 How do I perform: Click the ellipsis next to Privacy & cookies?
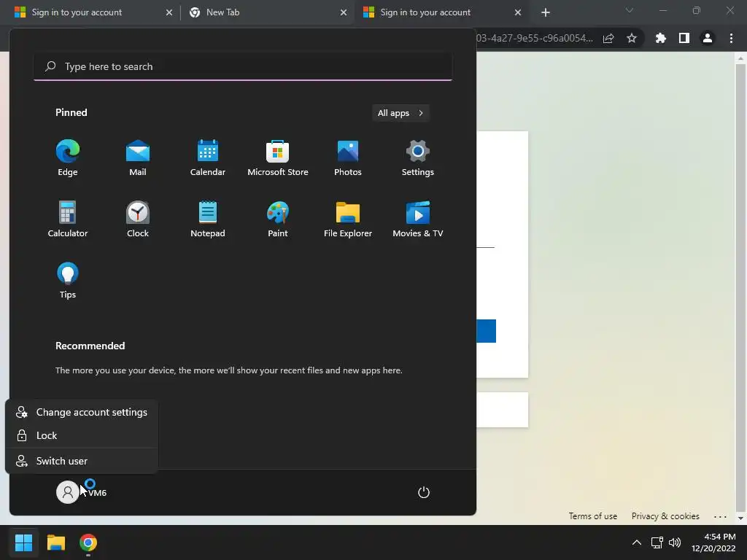(720, 516)
